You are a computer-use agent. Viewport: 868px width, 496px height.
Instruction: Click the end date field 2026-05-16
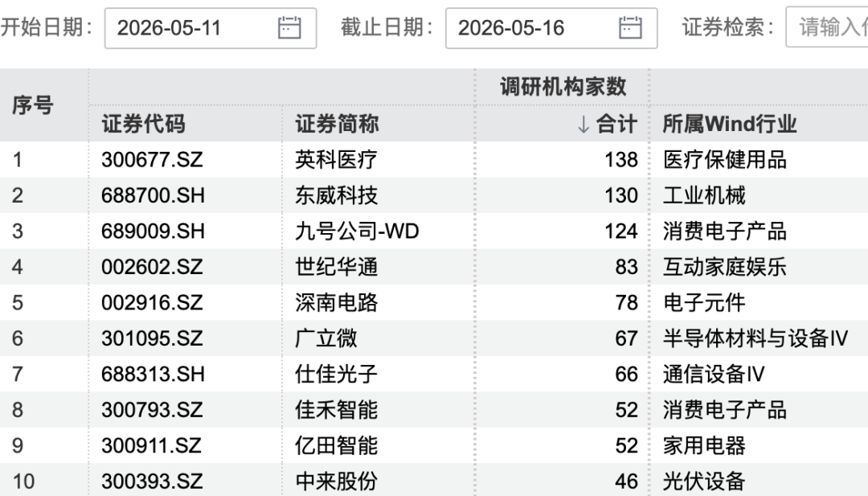coord(551,28)
